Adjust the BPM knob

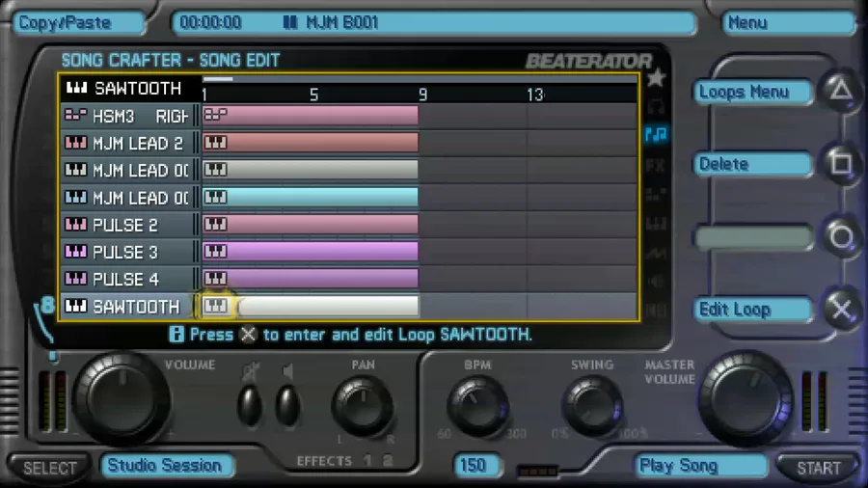point(478,407)
